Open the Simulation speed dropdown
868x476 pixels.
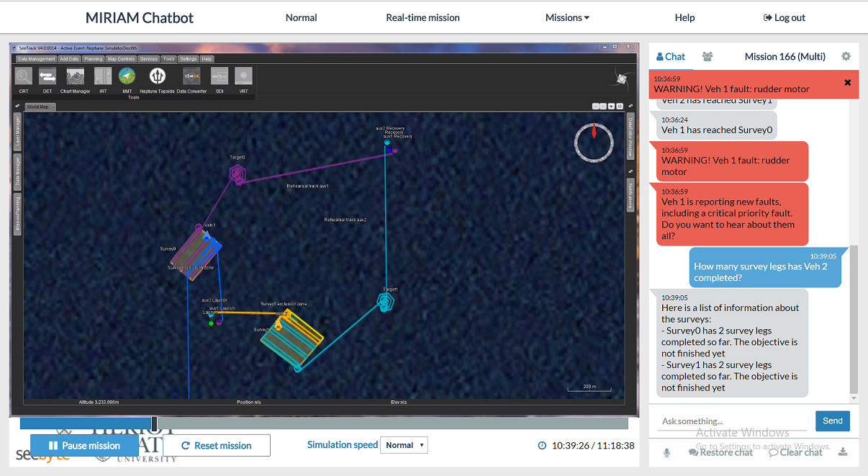[403, 445]
